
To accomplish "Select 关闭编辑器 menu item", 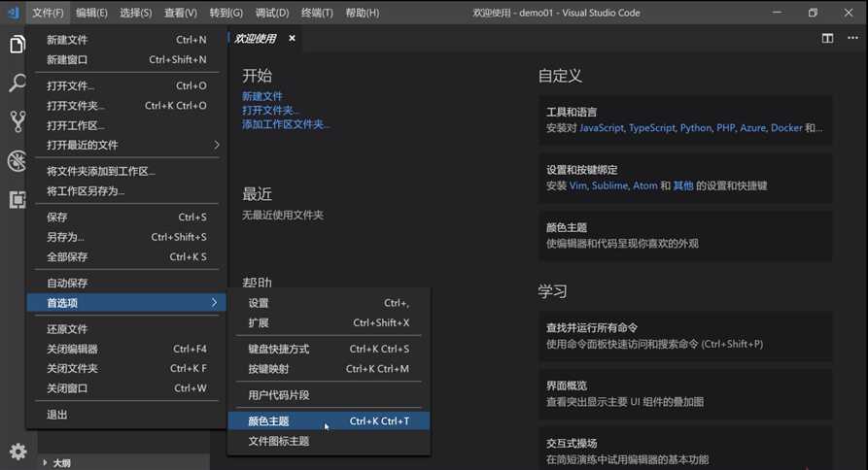I will [x=126, y=349].
